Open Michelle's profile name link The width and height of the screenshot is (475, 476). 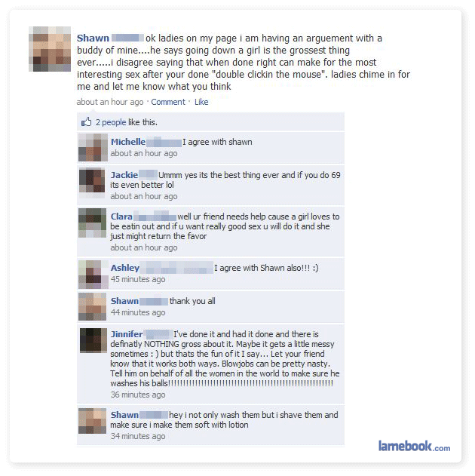(128, 142)
